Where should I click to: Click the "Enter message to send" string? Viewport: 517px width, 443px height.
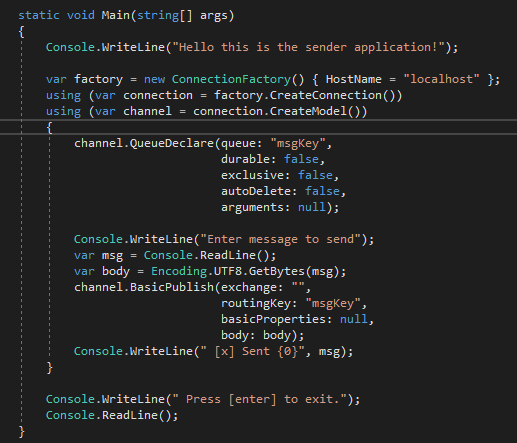coord(281,239)
